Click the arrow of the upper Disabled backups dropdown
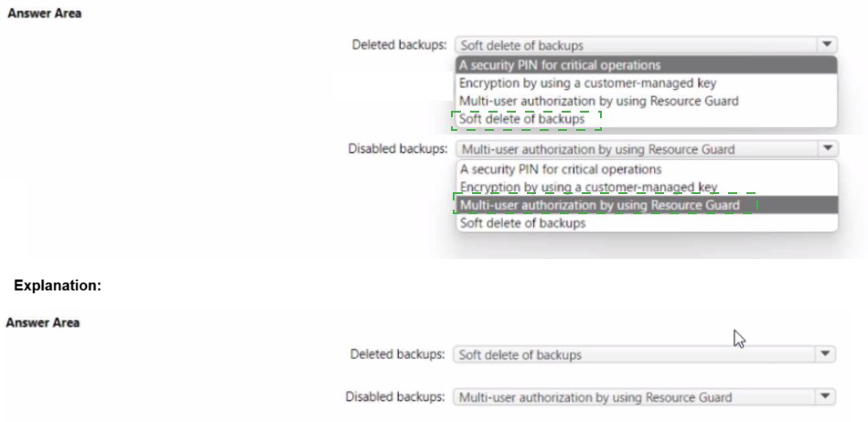 pos(827,148)
